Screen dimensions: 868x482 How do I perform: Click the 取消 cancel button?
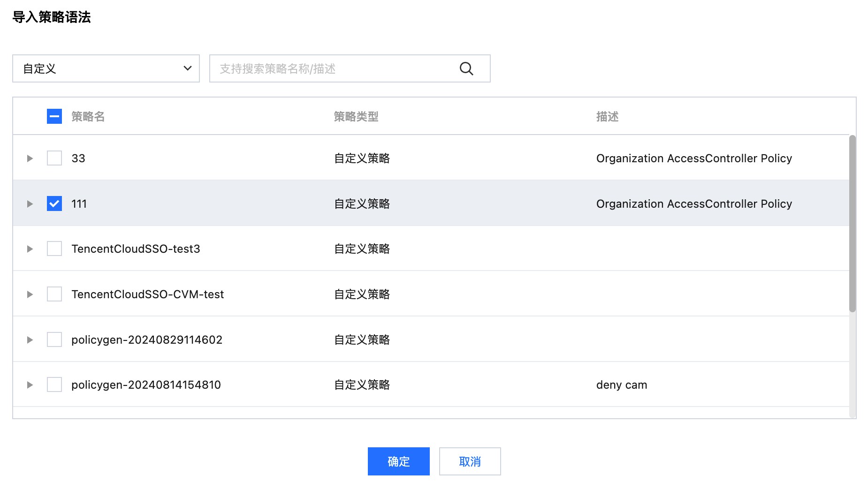470,461
